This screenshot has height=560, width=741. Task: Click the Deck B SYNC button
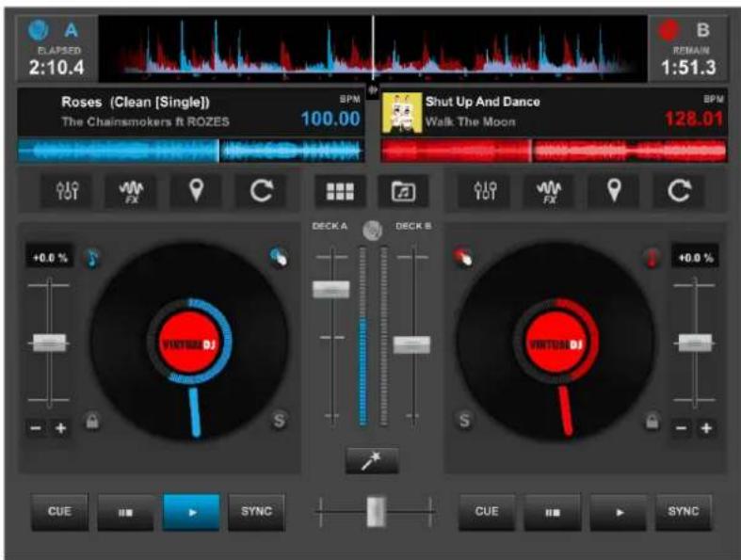(684, 512)
